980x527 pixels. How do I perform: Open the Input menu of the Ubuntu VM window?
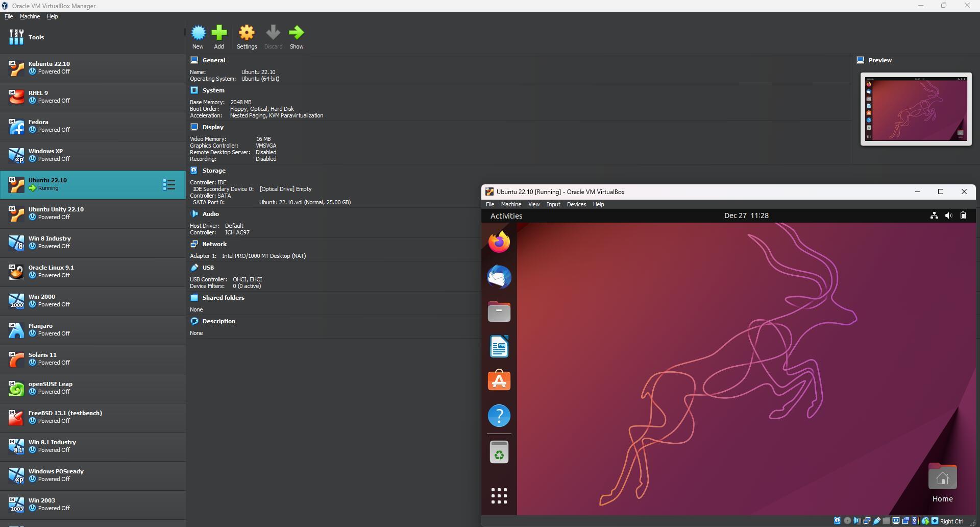pyautogui.click(x=553, y=204)
